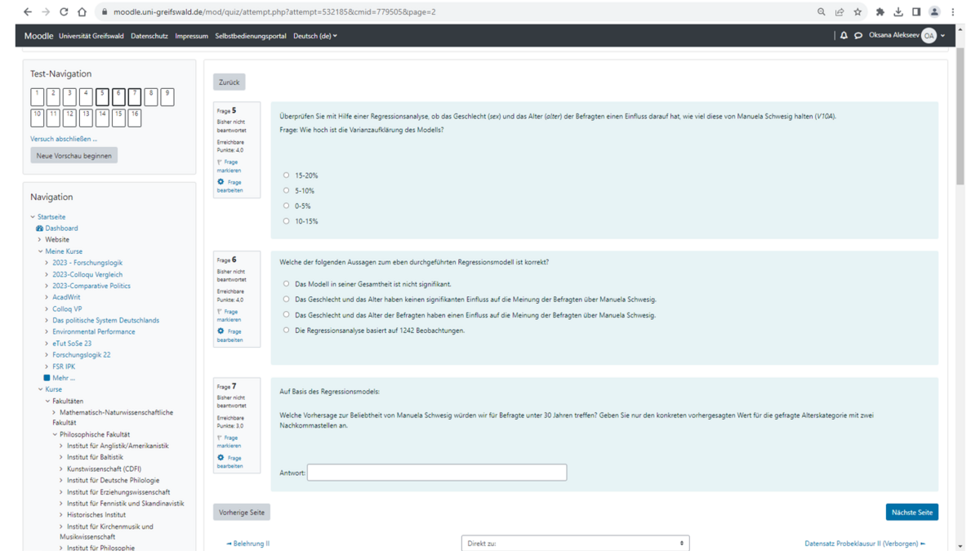The width and height of the screenshot is (980, 551).
Task: Open the browser extensions puzzle icon
Action: click(x=880, y=12)
